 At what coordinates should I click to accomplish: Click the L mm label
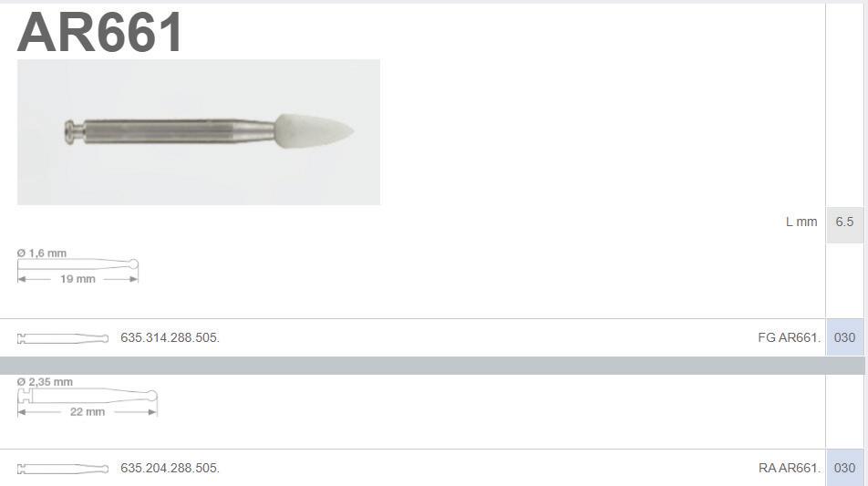tap(801, 222)
